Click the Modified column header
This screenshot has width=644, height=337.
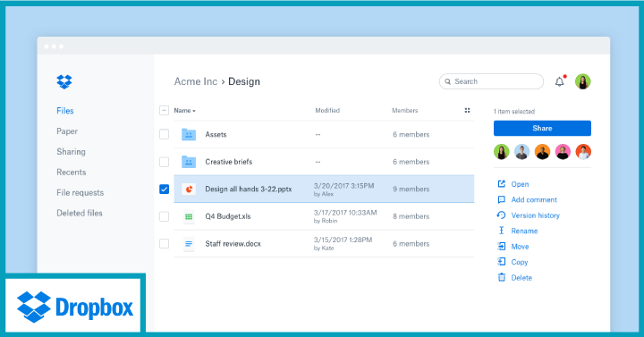coord(327,111)
